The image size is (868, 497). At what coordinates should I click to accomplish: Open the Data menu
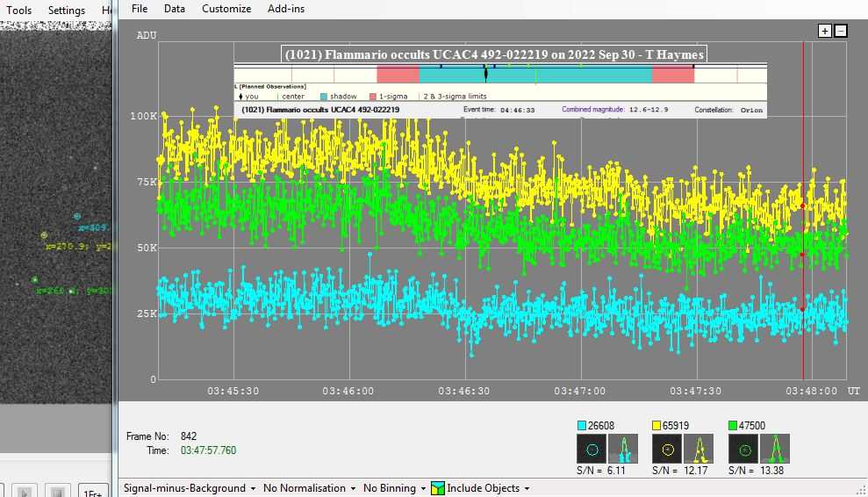point(175,9)
